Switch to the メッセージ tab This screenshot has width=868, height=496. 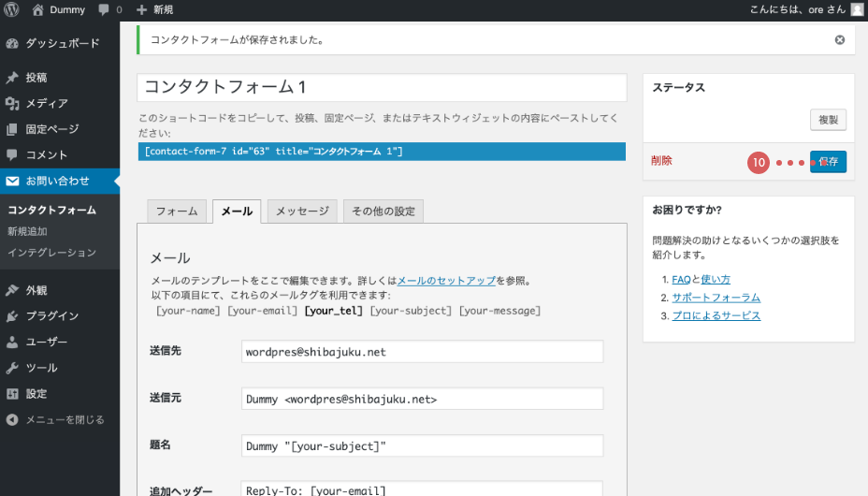coord(302,212)
